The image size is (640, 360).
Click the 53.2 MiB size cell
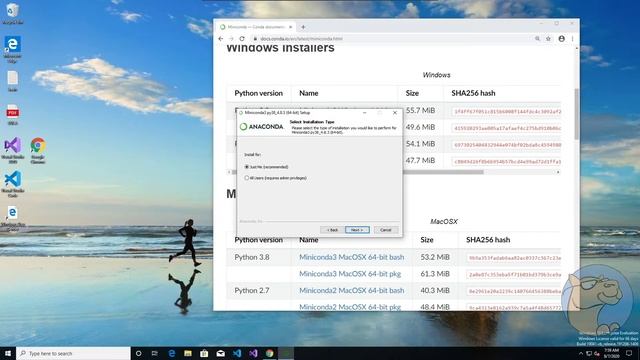(435, 257)
